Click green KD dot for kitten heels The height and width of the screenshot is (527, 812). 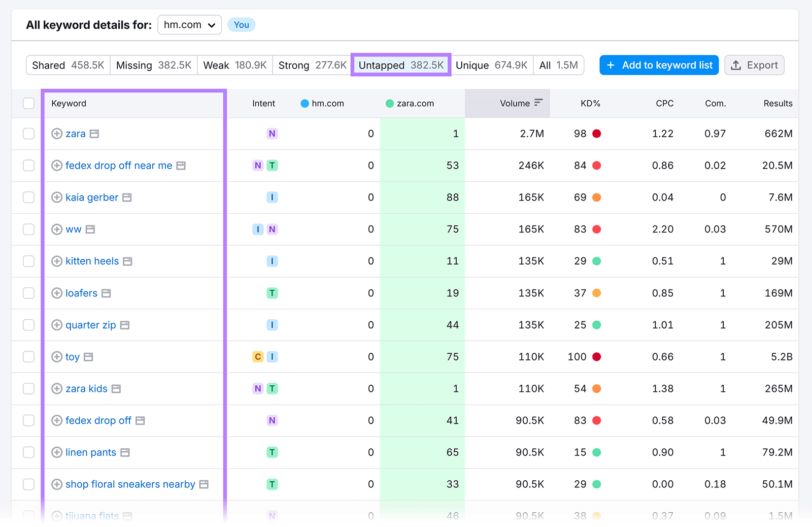[597, 261]
